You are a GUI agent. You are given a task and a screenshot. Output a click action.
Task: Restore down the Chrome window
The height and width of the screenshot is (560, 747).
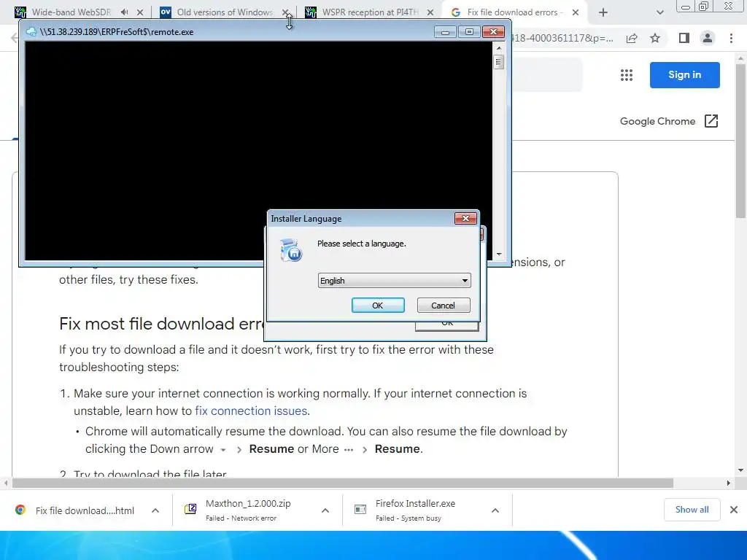pyautogui.click(x=703, y=7)
